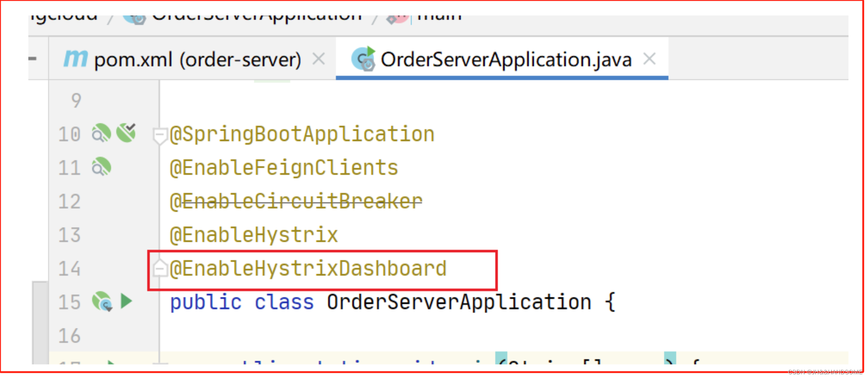Click line number 9 in gutter
This screenshot has height=378, width=868.
pos(76,100)
